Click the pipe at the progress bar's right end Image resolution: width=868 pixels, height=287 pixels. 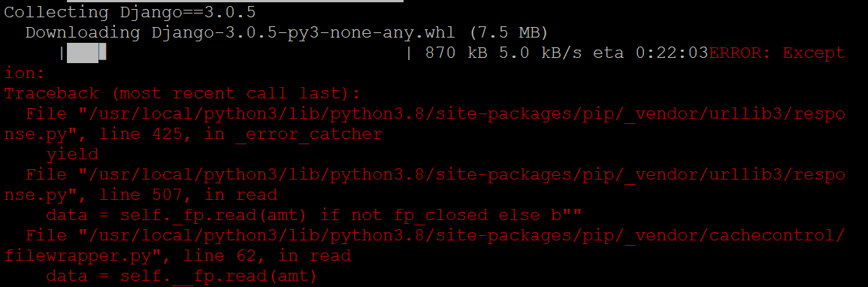point(409,53)
